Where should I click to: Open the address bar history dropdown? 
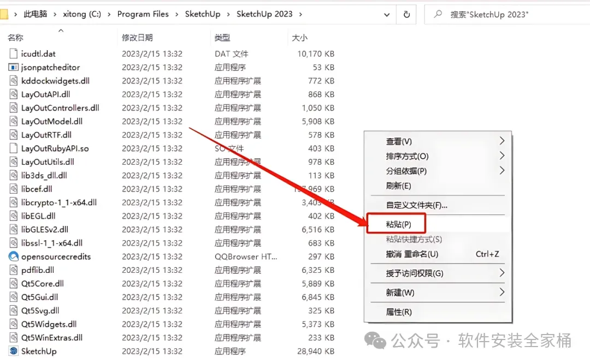[x=387, y=15]
